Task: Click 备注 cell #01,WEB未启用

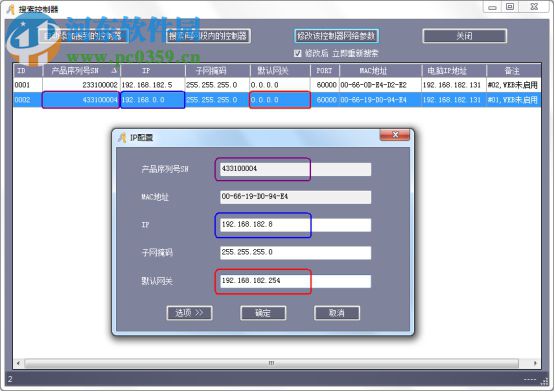Action: pyautogui.click(x=514, y=100)
